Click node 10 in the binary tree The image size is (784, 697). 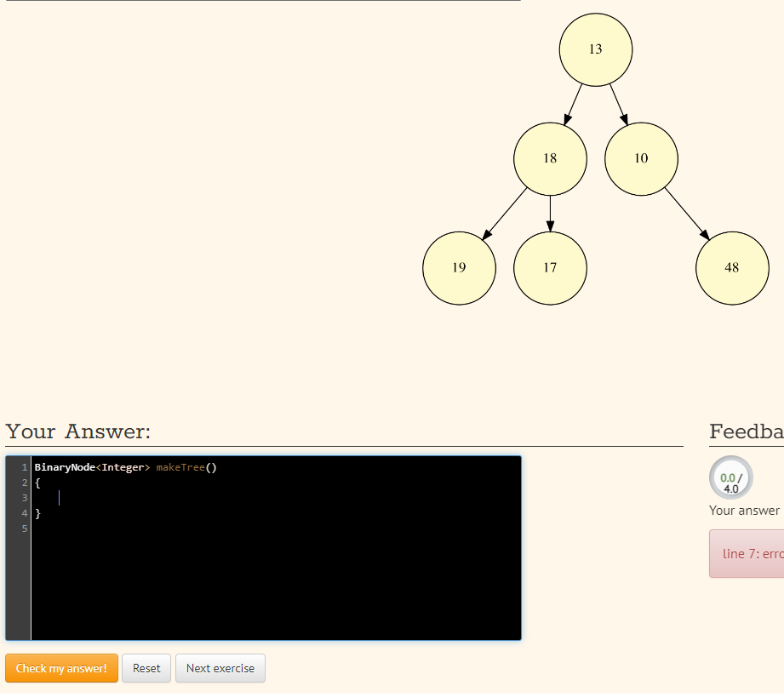(x=641, y=158)
